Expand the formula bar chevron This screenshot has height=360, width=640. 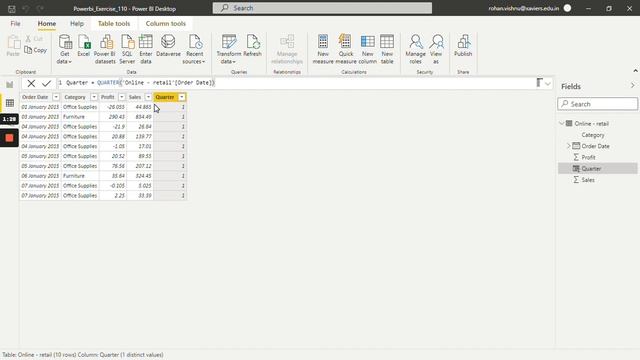[x=548, y=84]
